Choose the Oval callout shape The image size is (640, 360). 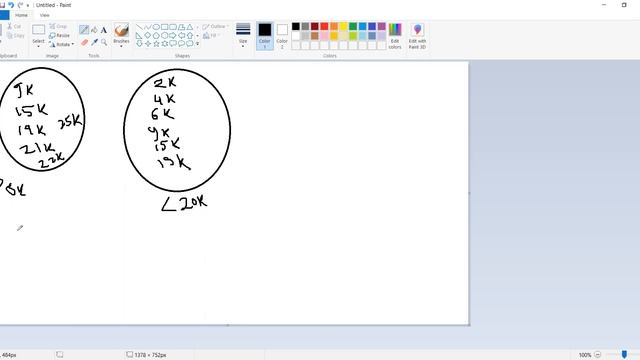point(181,43)
